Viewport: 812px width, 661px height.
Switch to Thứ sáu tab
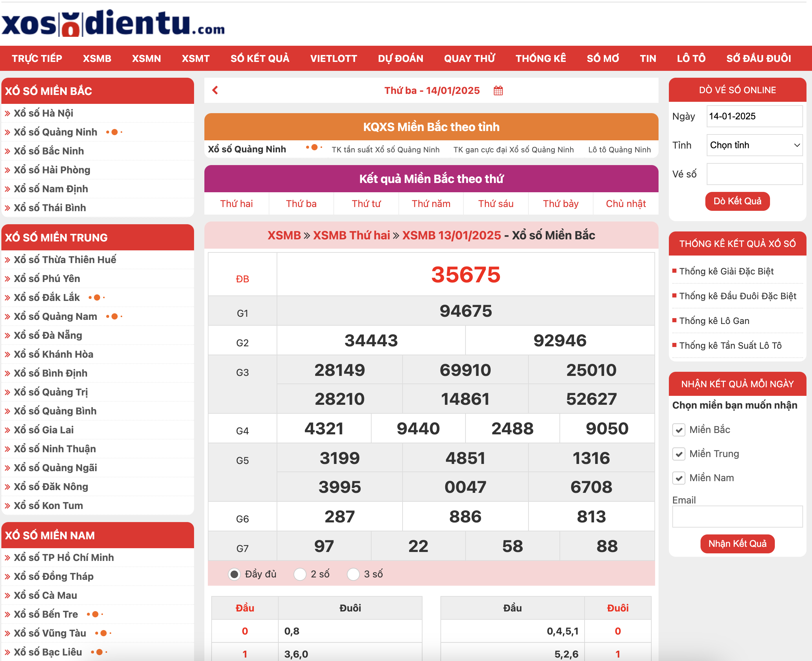tap(496, 204)
